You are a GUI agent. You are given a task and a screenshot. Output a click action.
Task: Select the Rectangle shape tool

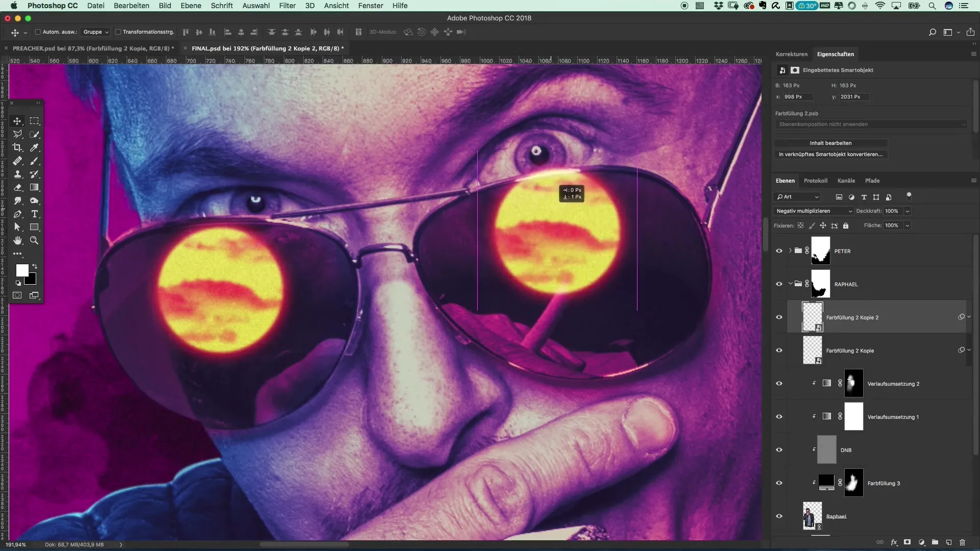[34, 227]
